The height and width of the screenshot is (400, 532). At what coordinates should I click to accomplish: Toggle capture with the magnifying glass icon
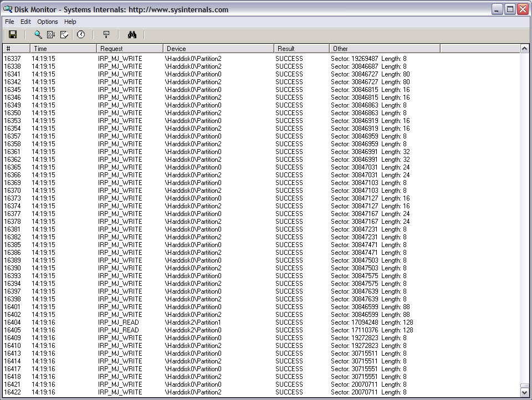(38, 34)
